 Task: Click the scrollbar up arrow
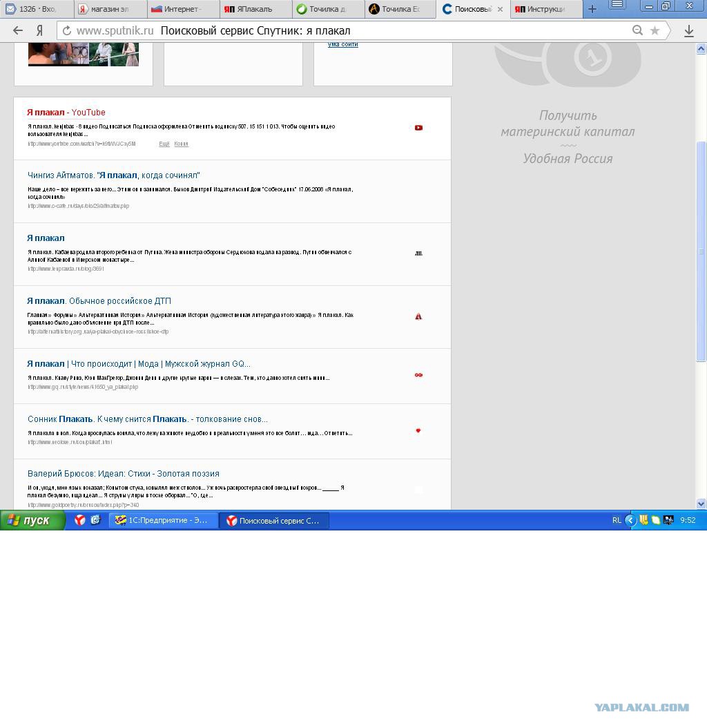click(701, 49)
